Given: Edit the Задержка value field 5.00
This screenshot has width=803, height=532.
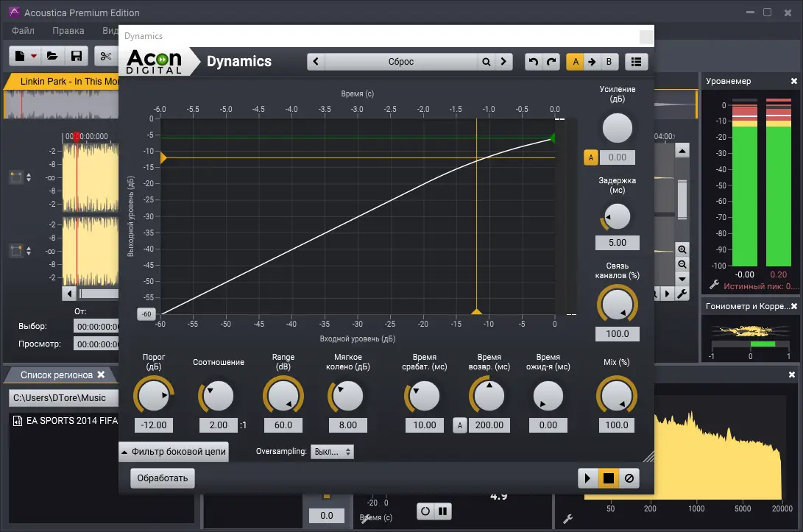Looking at the screenshot, I should pyautogui.click(x=617, y=243).
